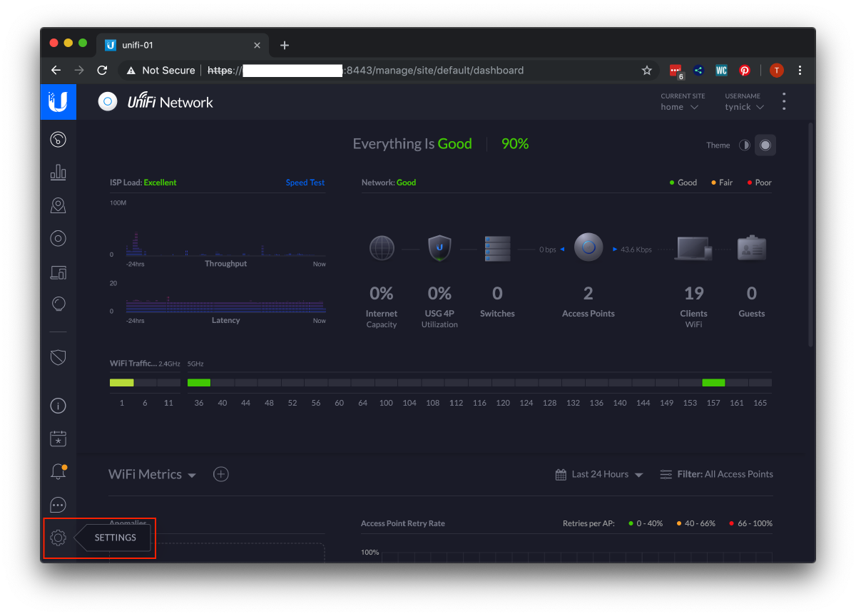Open the Devices circle icon in sidebar

coord(58,239)
